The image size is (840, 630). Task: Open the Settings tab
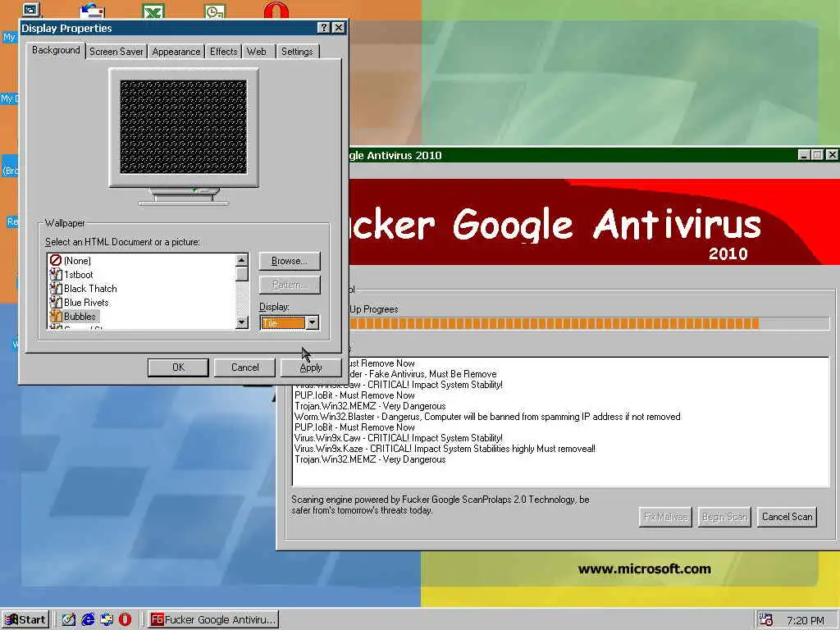(297, 52)
